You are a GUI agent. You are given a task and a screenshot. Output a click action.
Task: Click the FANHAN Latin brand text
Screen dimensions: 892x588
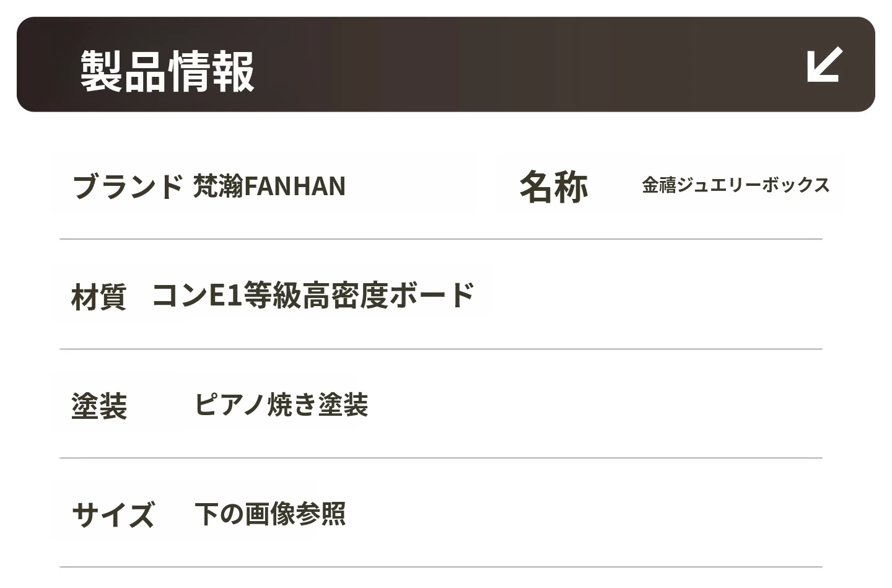tap(295, 186)
